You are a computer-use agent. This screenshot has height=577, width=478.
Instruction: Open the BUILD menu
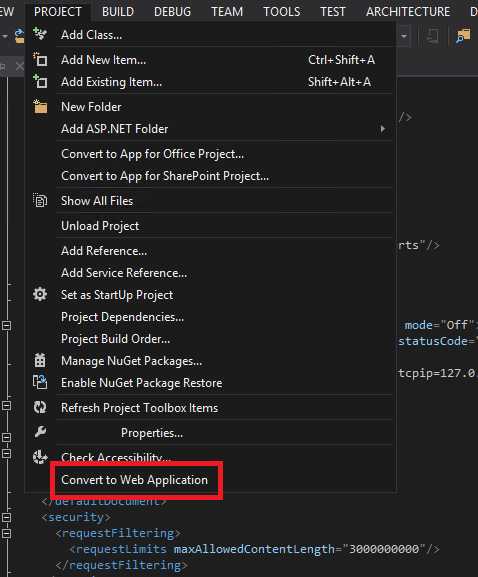tap(118, 12)
